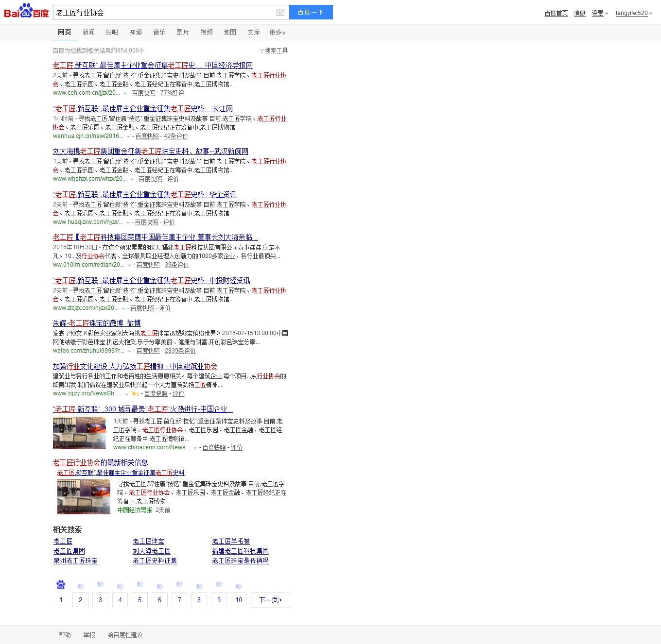Open 搜索工具 filter
This screenshot has width=661, height=644.
tap(274, 51)
